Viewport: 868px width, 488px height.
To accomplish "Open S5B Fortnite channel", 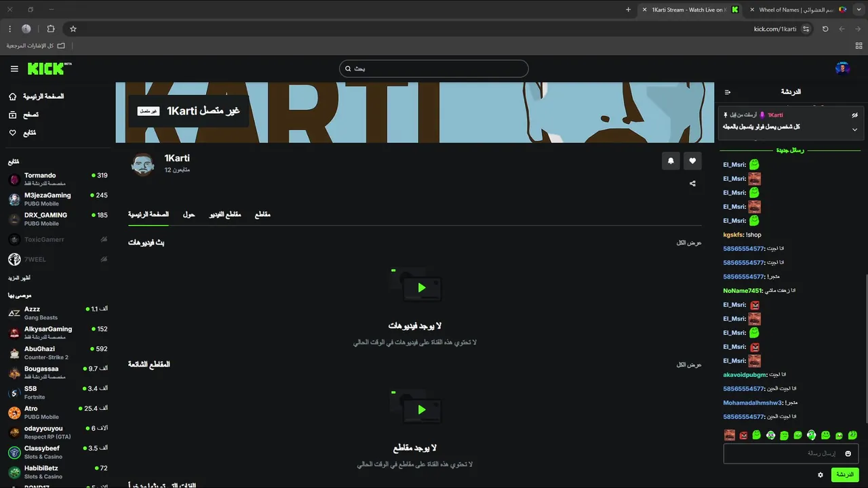I will click(58, 392).
